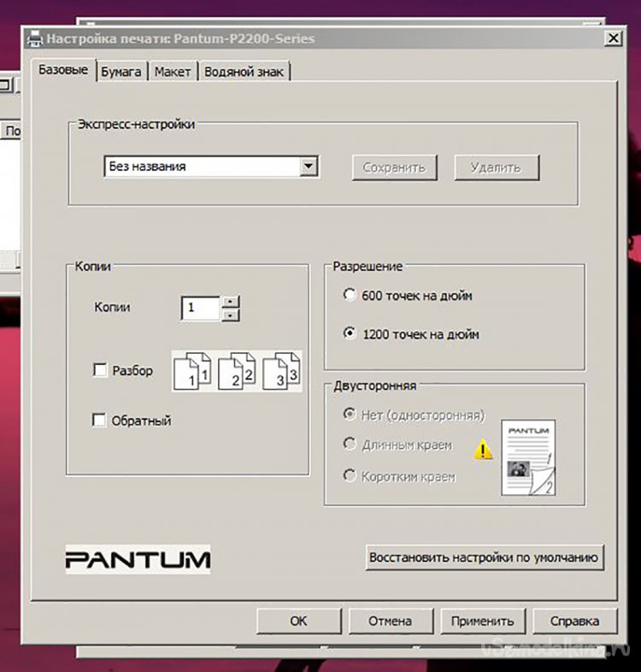Viewport: 641px width, 672px height.
Task: Click Восстановить настройки по умолчанию button
Action: 485,557
